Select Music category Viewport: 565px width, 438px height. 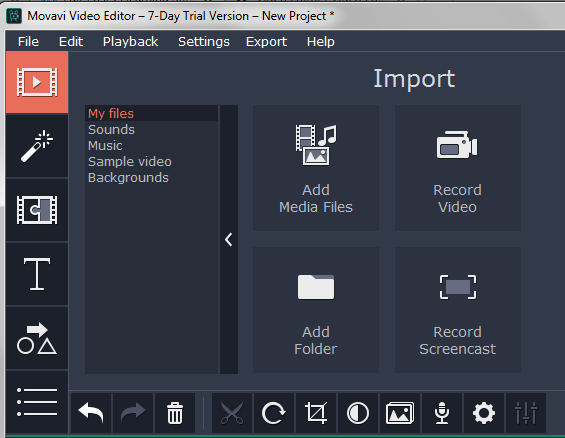tap(151, 146)
